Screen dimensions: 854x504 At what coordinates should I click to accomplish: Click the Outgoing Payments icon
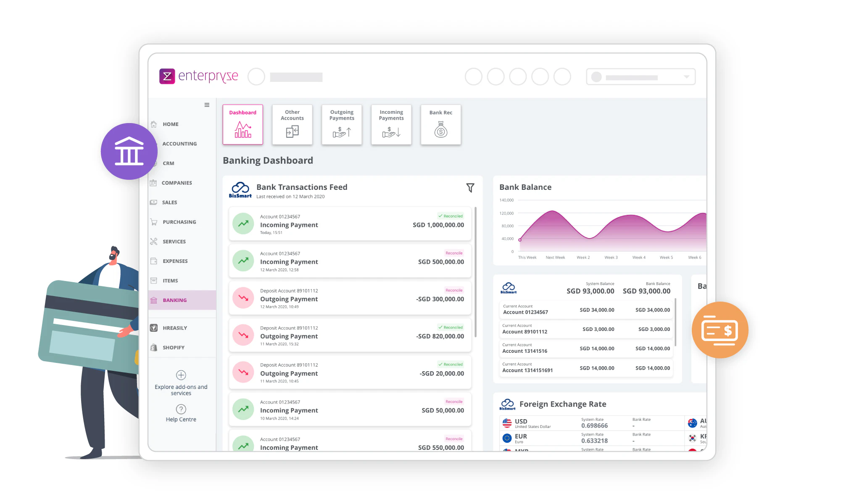click(341, 124)
